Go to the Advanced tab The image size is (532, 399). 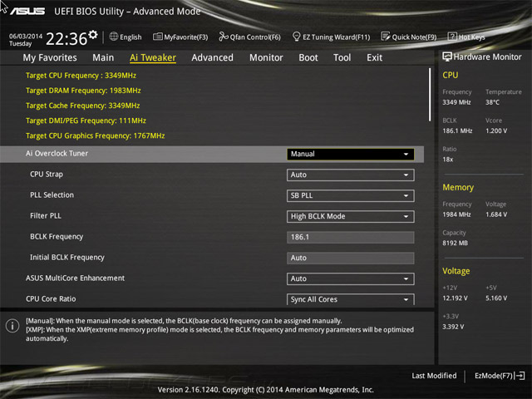213,57
